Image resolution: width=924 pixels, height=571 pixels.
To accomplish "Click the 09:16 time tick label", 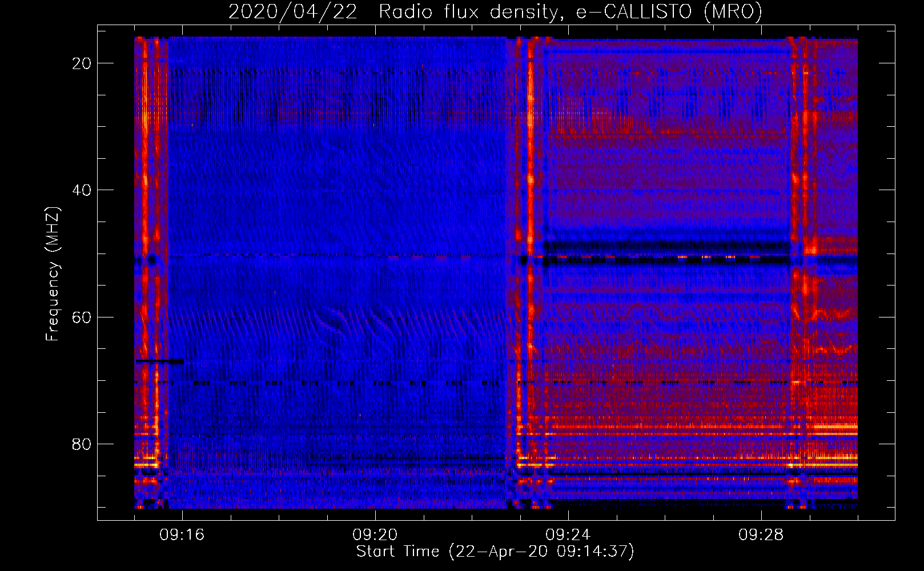I will coord(182,535).
